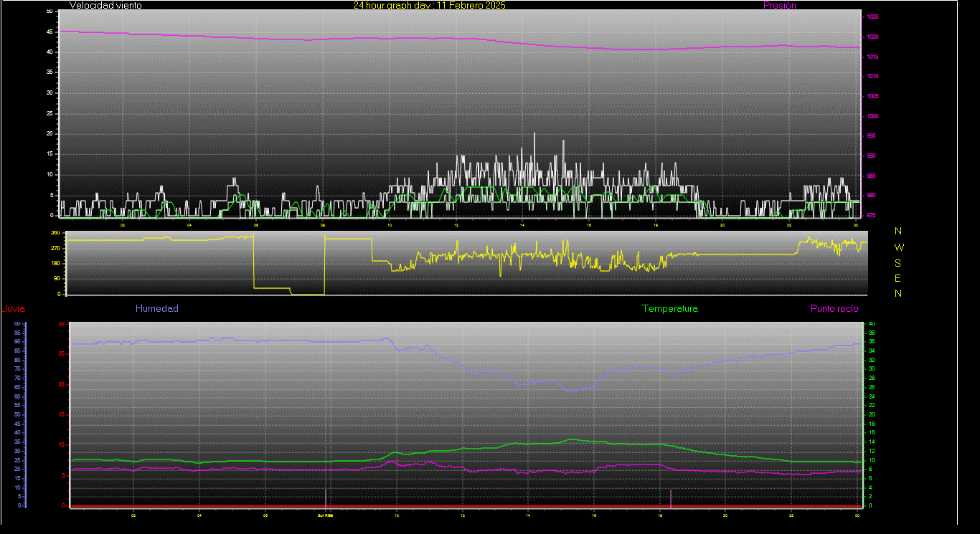The image size is (980, 534).
Task: Click the "W" wind direction letter
Action: (x=899, y=247)
